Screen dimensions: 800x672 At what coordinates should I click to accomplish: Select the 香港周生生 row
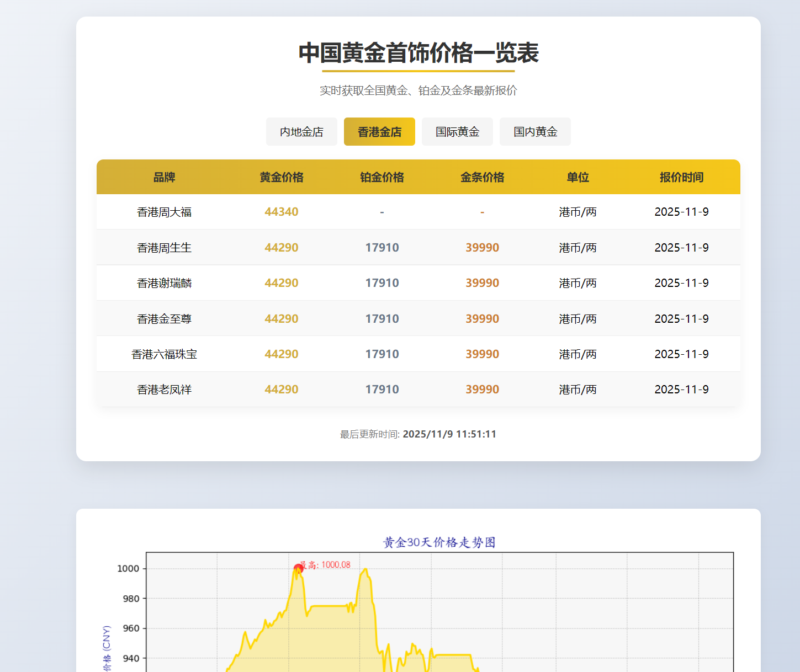[x=163, y=247]
